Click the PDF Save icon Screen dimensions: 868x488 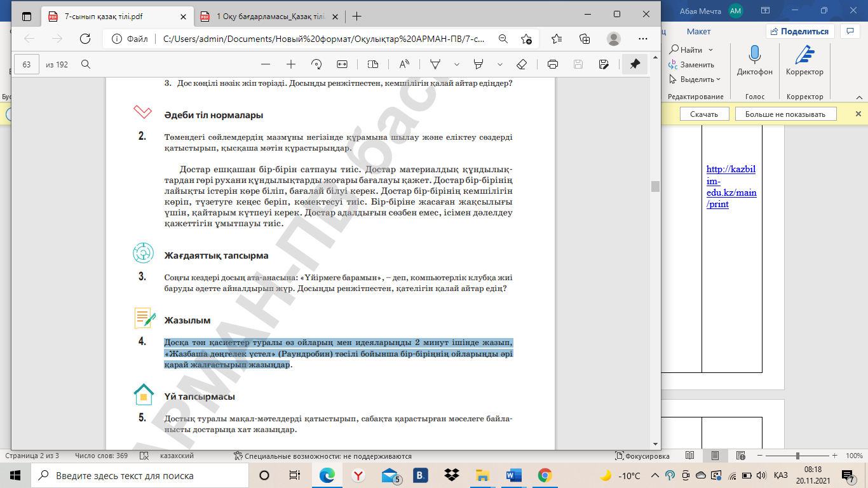[x=578, y=64]
